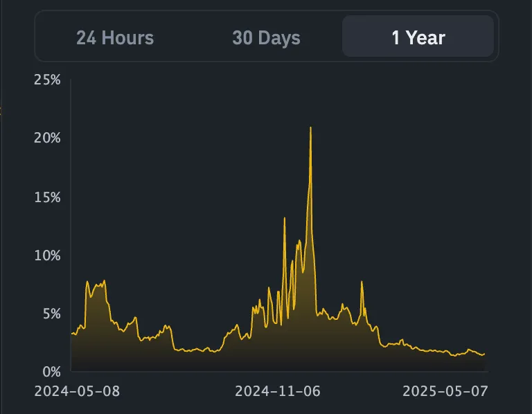Image resolution: width=532 pixels, height=414 pixels.
Task: Click the first peak of the May 2024 plateau
Action: coord(87,282)
